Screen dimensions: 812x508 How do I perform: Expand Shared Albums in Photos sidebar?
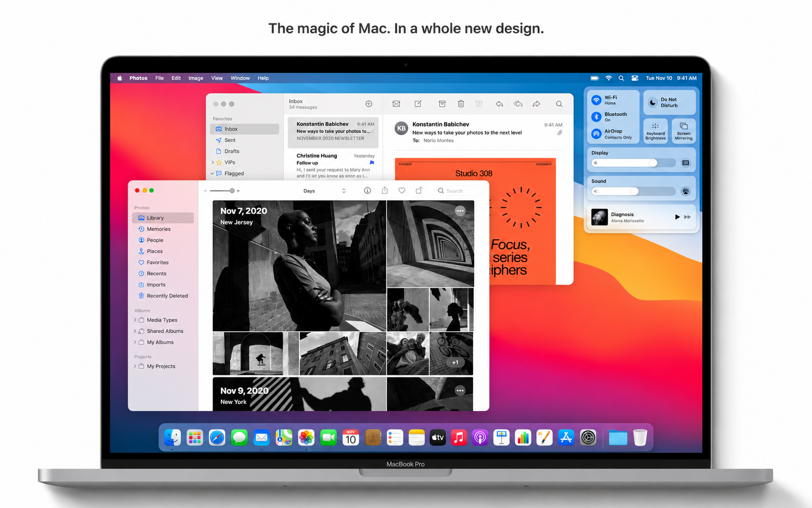tap(135, 331)
